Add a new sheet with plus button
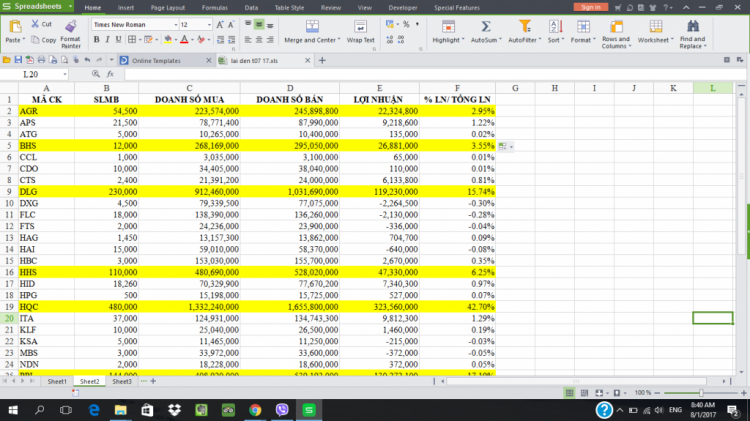The width and height of the screenshot is (750, 421). pyautogui.click(x=153, y=381)
